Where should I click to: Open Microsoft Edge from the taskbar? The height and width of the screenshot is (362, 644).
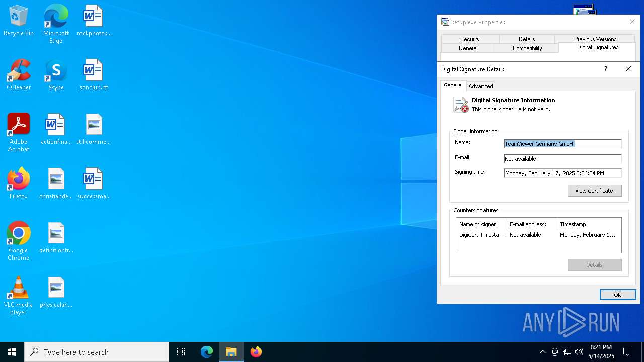tap(207, 352)
